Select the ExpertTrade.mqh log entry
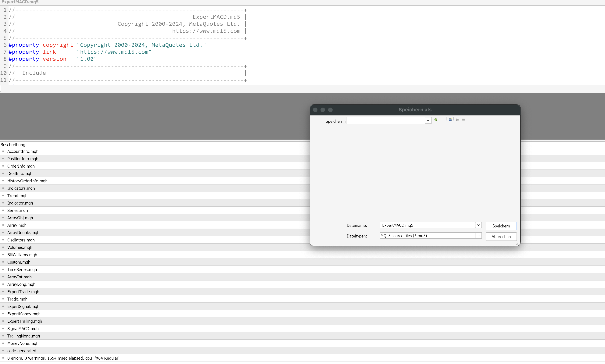 tap(23, 292)
